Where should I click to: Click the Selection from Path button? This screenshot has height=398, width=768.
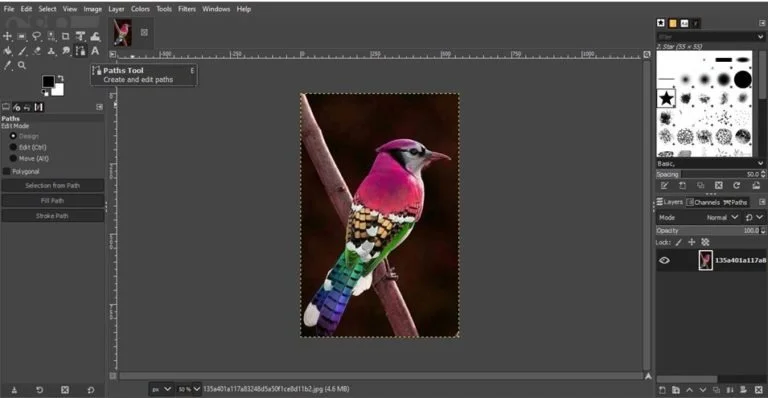click(52, 186)
